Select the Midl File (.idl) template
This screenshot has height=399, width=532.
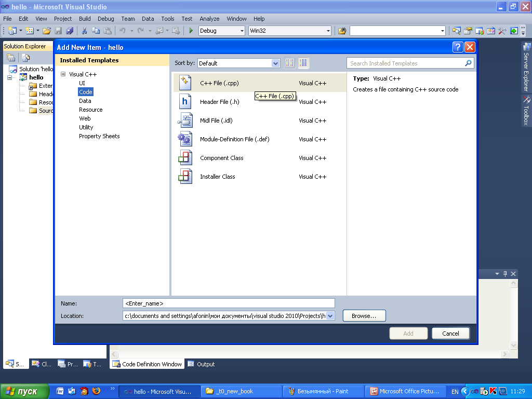260,121
